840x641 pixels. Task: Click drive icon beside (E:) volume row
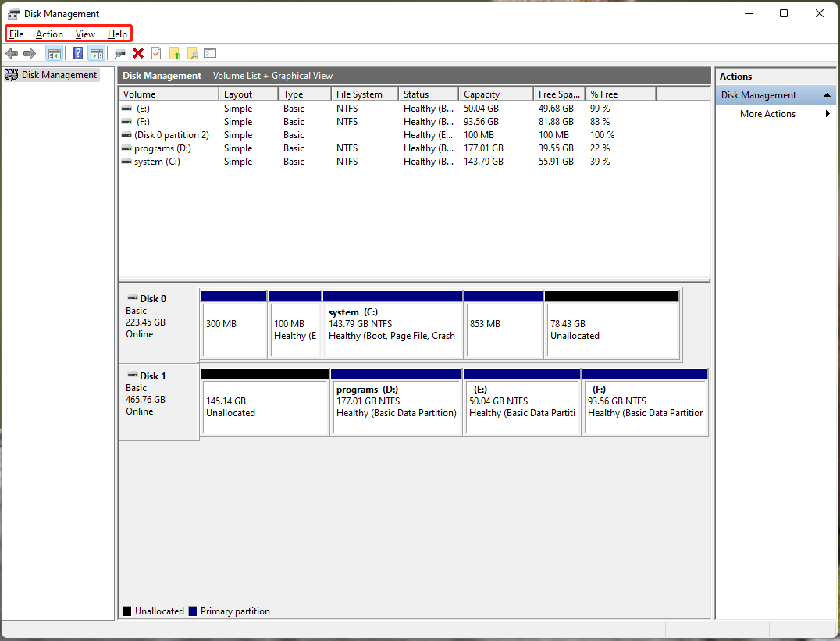coord(126,109)
